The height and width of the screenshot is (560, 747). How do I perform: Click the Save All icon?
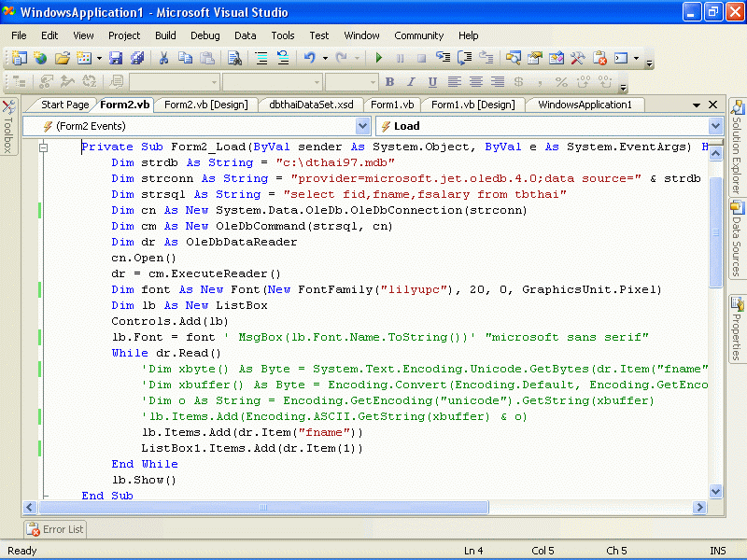coord(137,58)
